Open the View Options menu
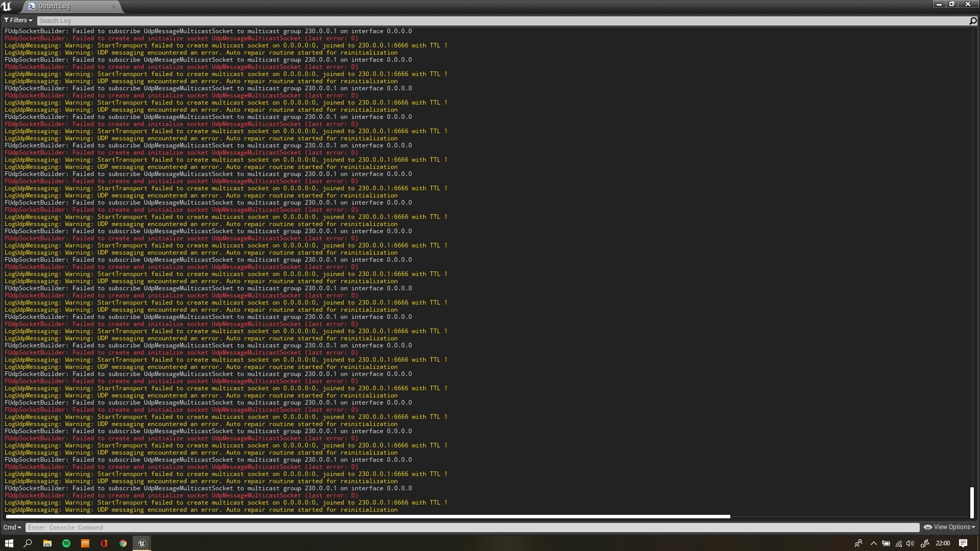This screenshot has height=551, width=980. coord(949,527)
